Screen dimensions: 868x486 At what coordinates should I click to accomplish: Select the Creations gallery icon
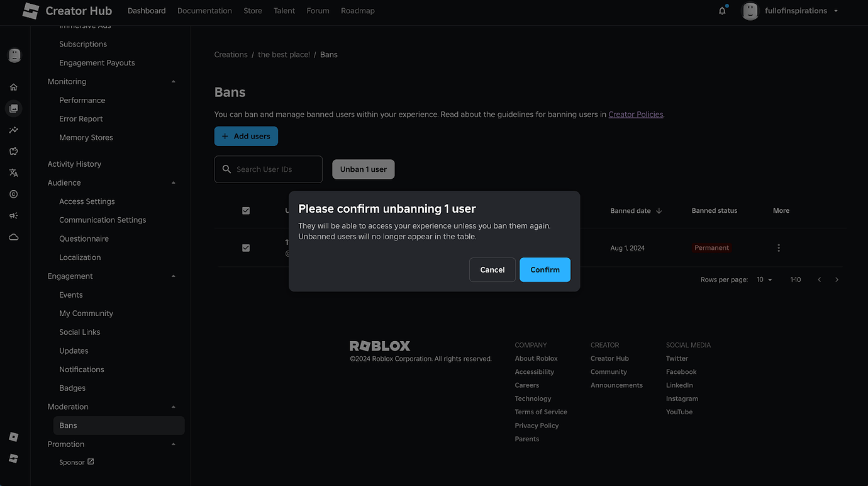point(14,108)
